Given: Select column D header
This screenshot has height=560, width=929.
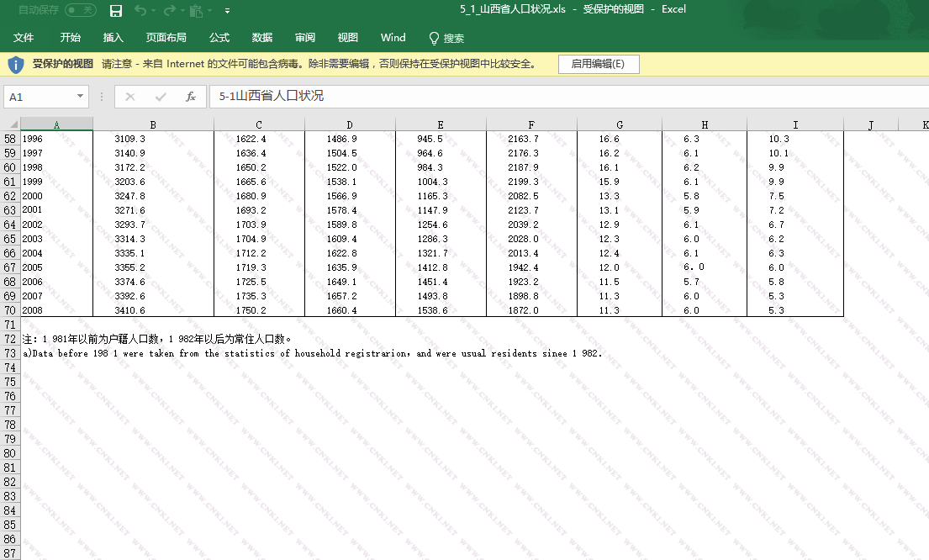Looking at the screenshot, I should (350, 124).
